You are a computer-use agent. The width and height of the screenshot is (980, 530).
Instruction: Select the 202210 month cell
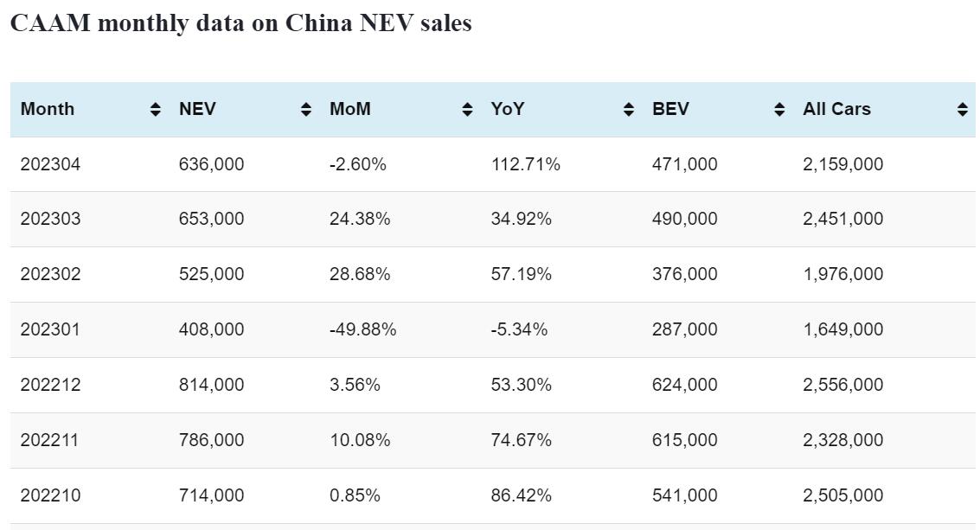click(50, 495)
